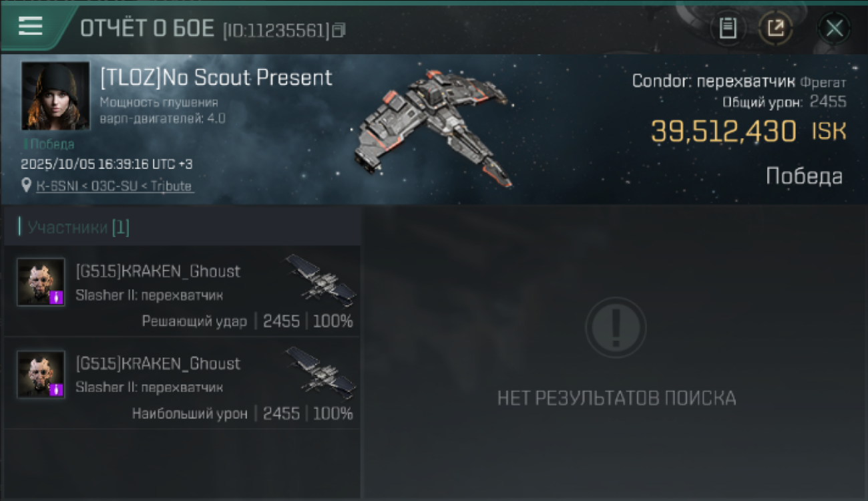
Task: Click the purple badge in the Наибольший урон row
Action: (57, 389)
